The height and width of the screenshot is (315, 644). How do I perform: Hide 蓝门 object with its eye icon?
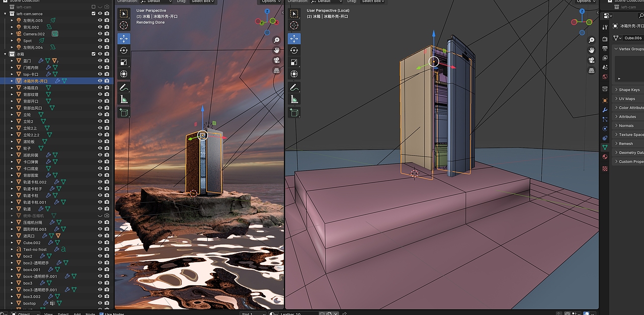pyautogui.click(x=100, y=61)
